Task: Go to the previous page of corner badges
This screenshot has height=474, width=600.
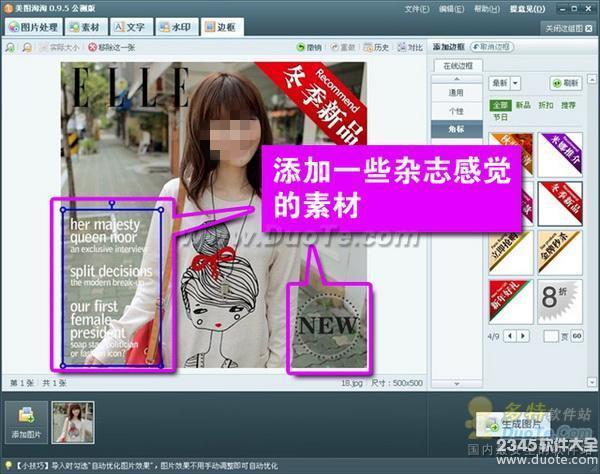Action: tap(509, 336)
